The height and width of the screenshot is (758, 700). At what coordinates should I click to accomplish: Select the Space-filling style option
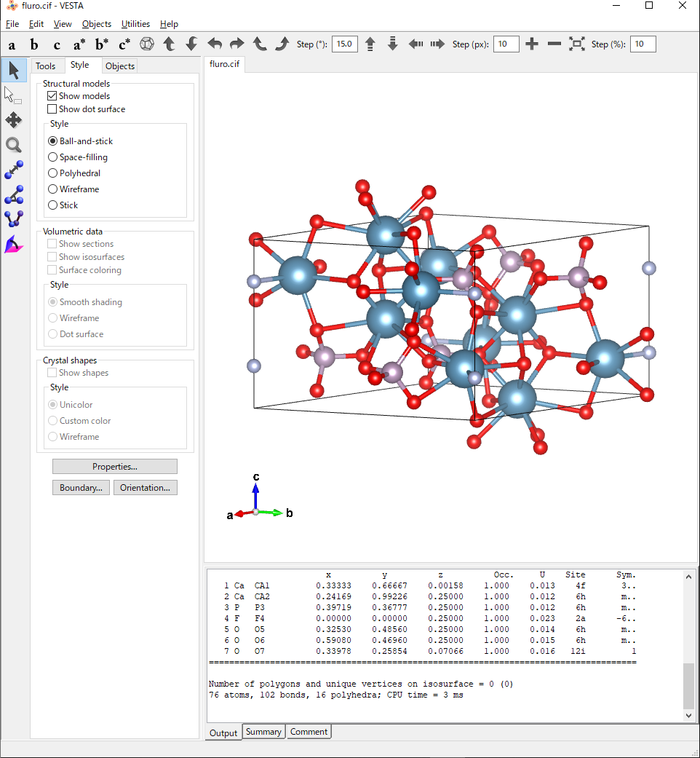coord(53,157)
